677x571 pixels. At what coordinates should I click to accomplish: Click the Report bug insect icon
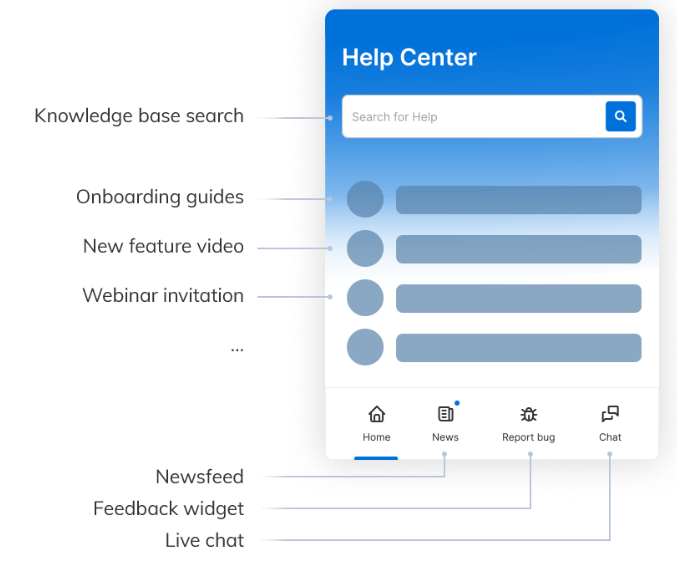point(529,414)
